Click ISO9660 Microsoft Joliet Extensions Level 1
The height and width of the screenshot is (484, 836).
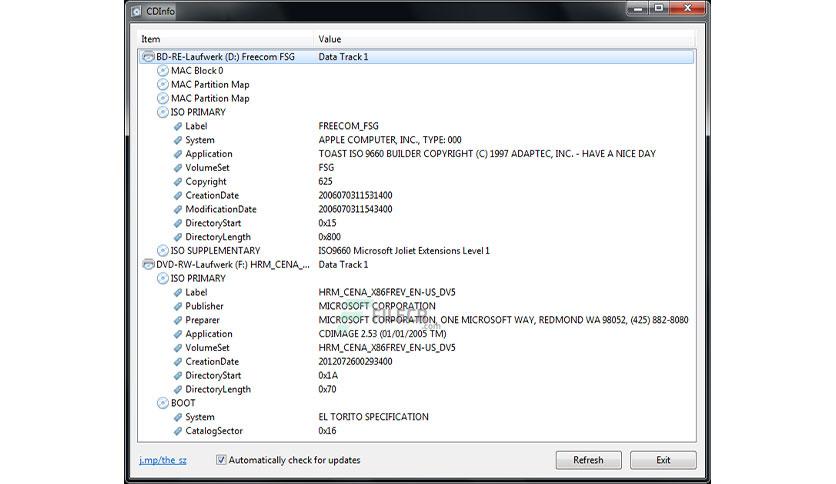pos(404,251)
